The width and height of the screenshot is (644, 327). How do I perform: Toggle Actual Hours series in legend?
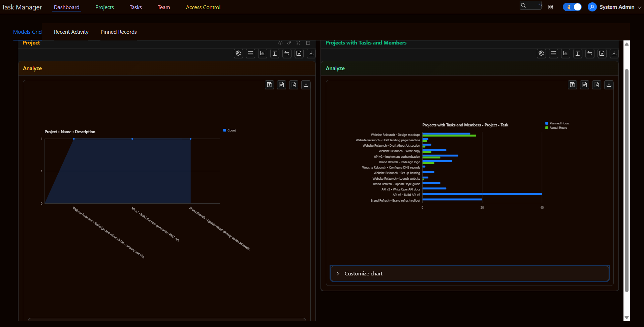tap(556, 128)
